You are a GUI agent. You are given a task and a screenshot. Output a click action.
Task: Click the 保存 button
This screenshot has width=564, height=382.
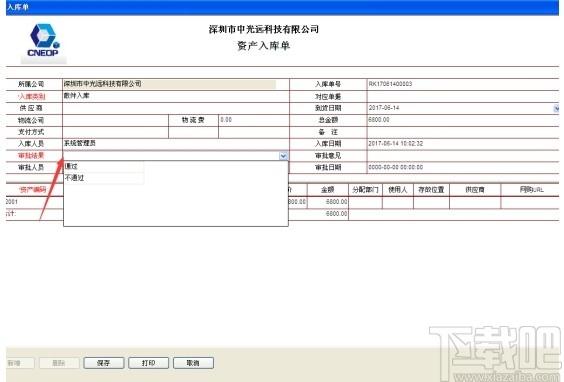click(104, 363)
